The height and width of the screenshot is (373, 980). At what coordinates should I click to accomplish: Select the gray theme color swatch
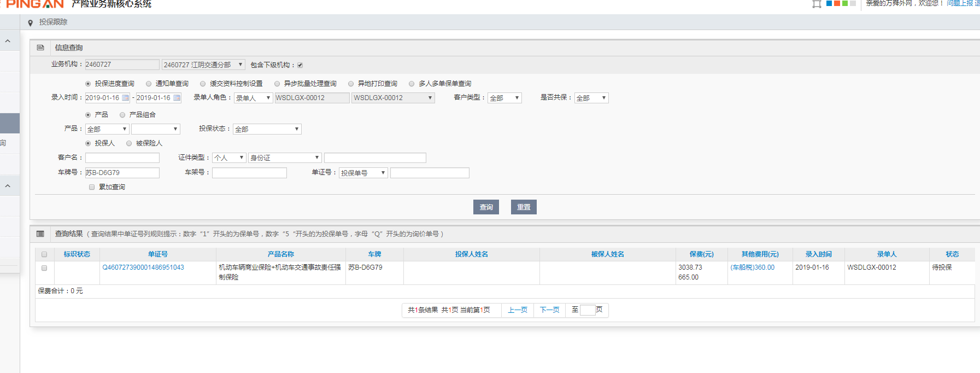[853, 3]
